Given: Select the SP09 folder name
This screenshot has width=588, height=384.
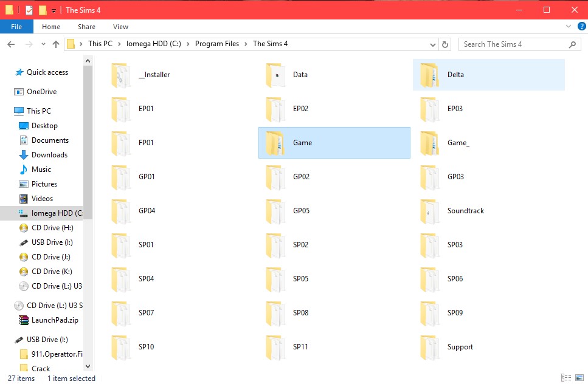Looking at the screenshot, I should 455,313.
